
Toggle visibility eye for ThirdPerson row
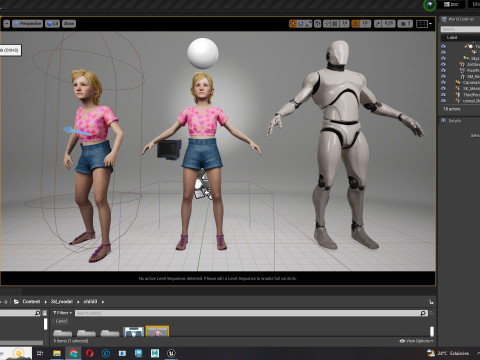(x=443, y=95)
